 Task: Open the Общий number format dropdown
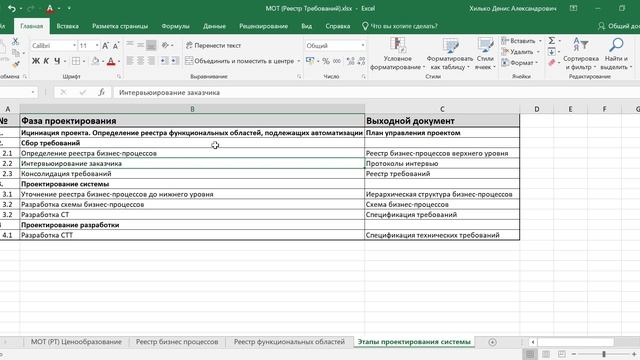click(x=363, y=45)
